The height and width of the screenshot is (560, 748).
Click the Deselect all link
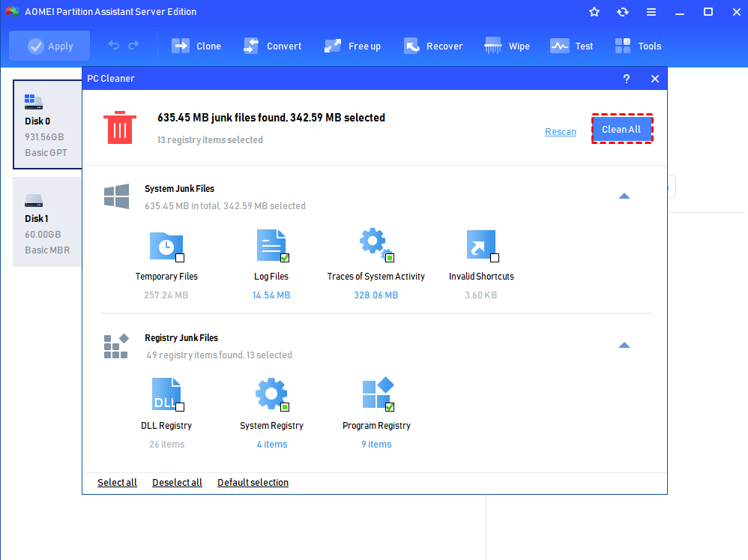coord(177,483)
